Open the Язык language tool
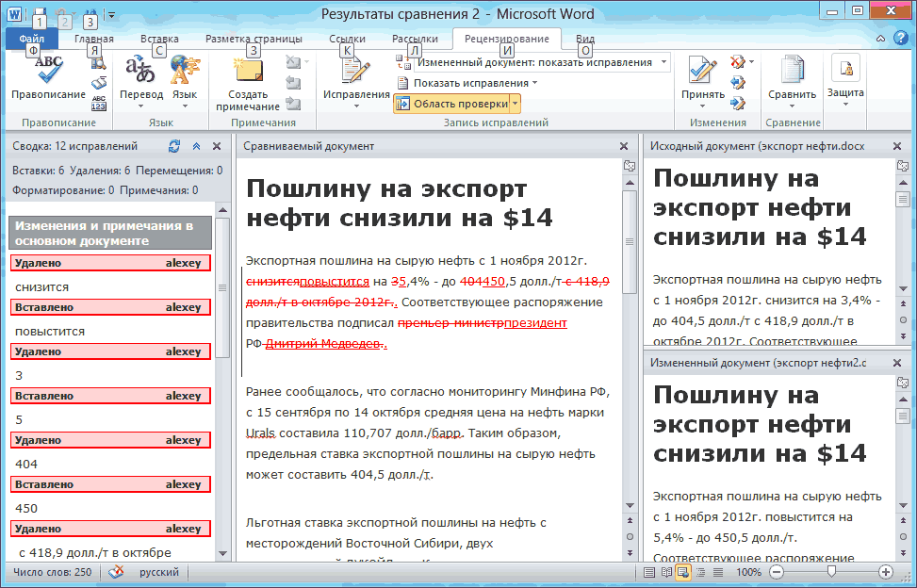 185,81
